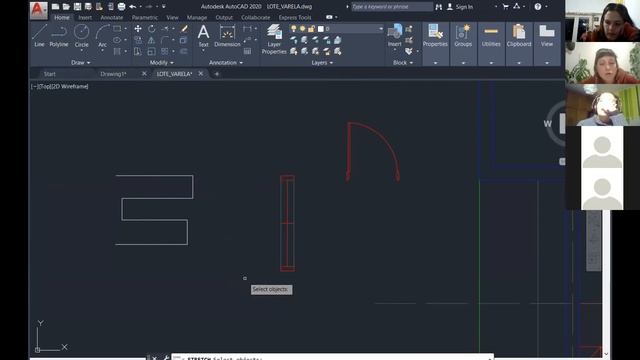Click the keyword search input field
This screenshot has width=640, height=360.
pos(392,7)
